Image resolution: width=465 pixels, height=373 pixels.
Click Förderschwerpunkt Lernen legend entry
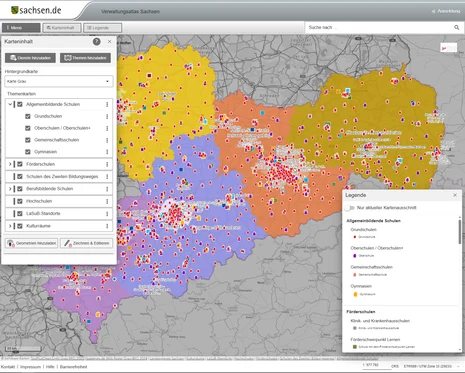coord(384,347)
